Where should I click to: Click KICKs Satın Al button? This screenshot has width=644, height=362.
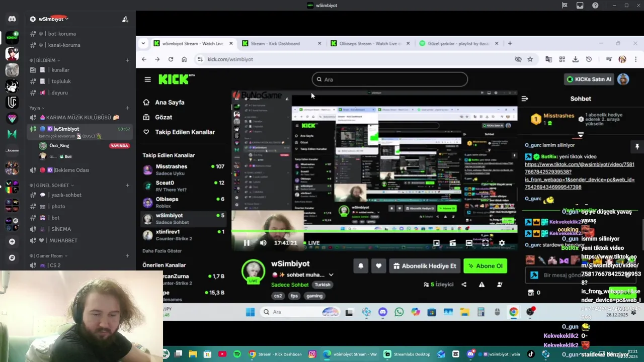coord(589,79)
